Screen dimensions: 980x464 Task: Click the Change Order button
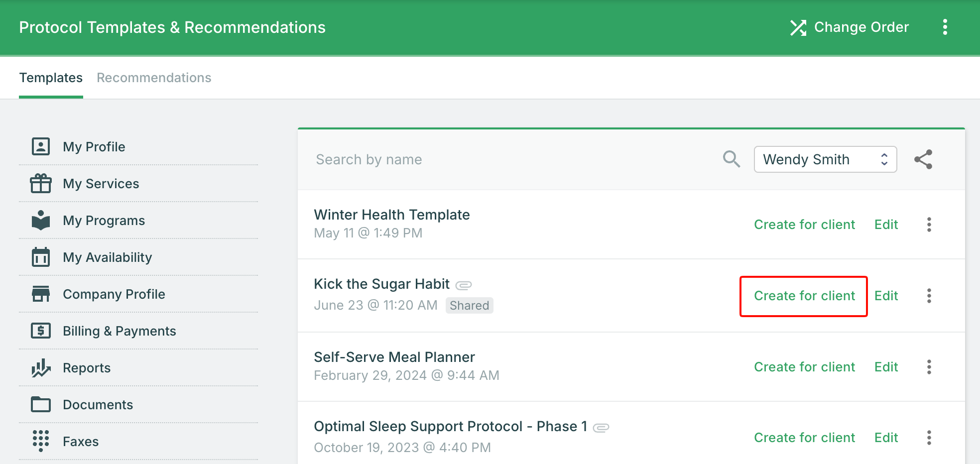[850, 27]
